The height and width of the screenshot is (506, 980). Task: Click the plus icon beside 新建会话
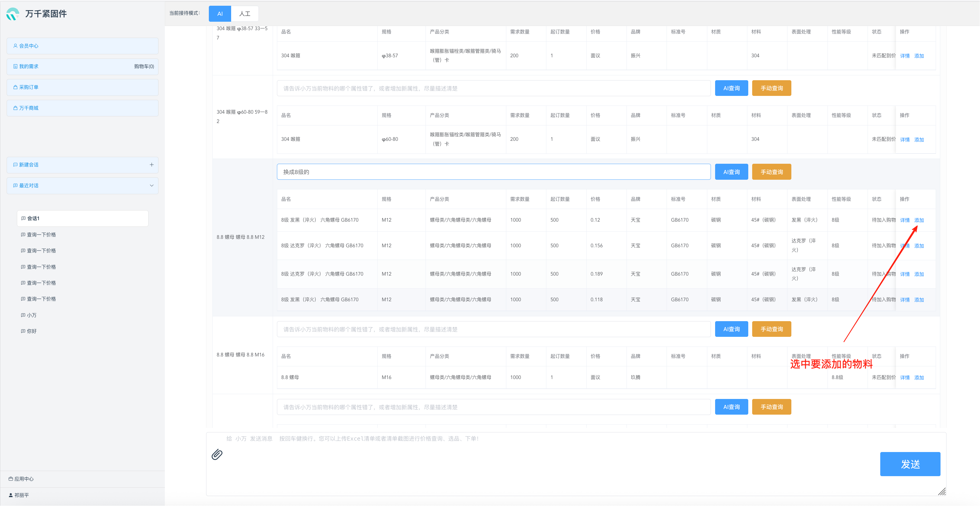pos(151,165)
